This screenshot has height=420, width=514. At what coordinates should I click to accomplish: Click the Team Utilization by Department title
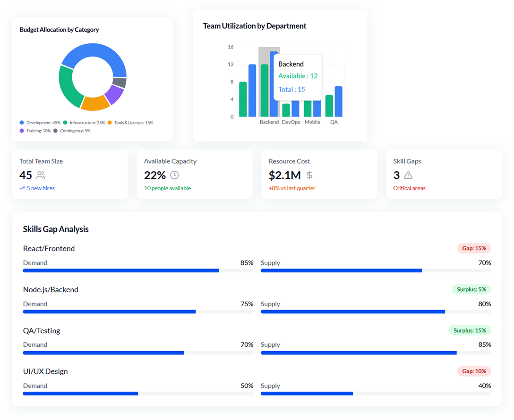point(255,26)
